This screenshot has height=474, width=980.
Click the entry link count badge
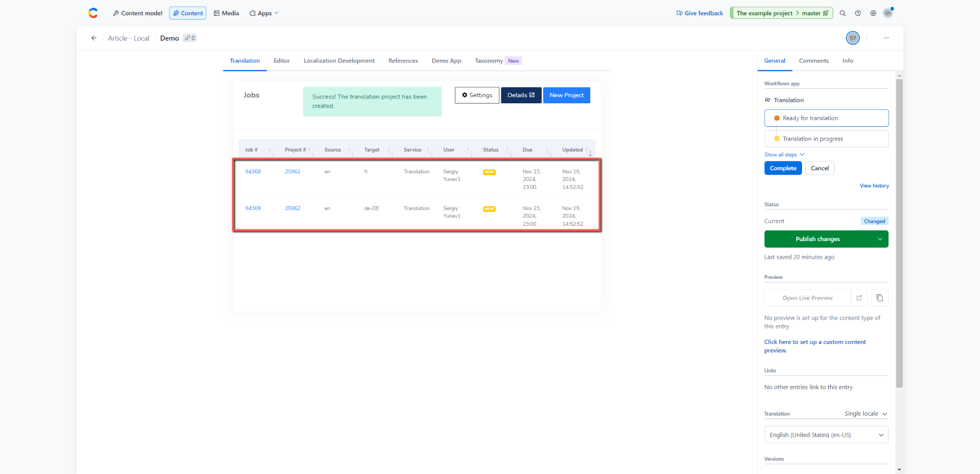[190, 38]
